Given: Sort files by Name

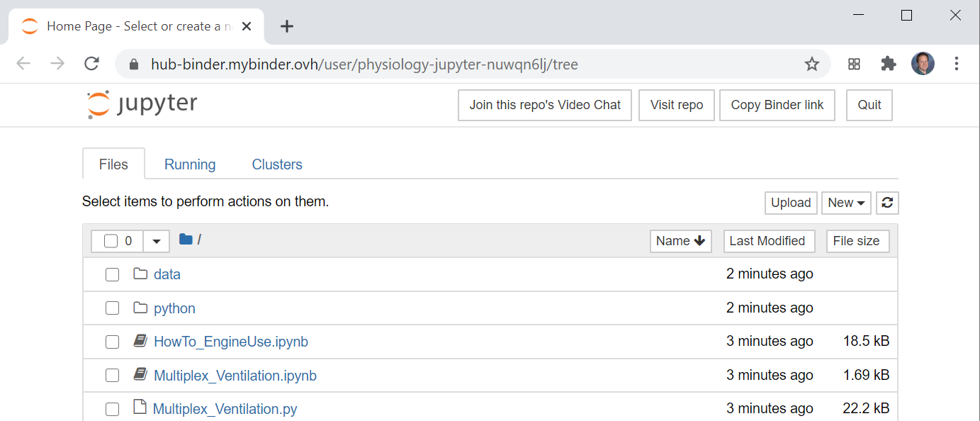Looking at the screenshot, I should coord(680,241).
